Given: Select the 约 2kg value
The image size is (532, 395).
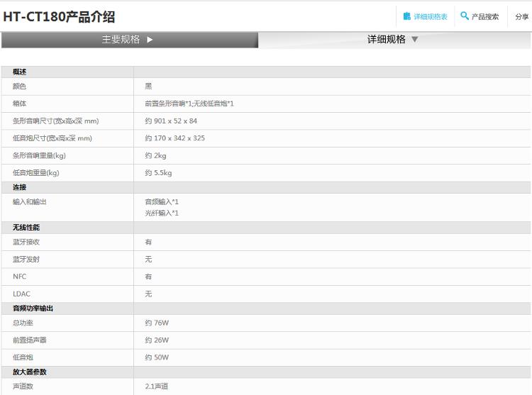Looking at the screenshot, I should point(155,155).
